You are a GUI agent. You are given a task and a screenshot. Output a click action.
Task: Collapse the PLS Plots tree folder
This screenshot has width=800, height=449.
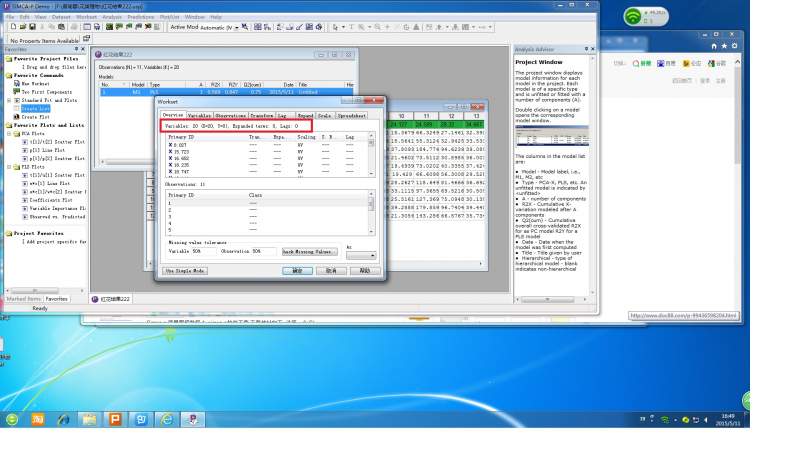click(x=9, y=167)
